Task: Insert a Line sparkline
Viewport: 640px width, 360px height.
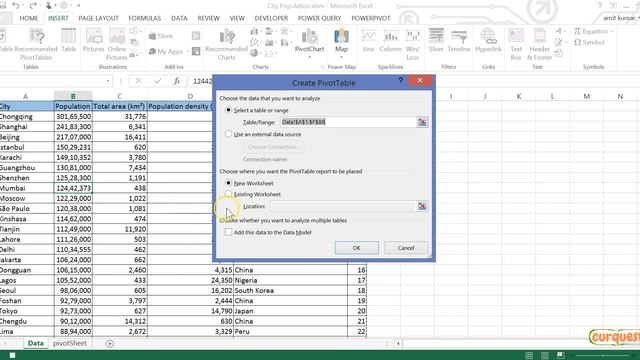Action: (368, 41)
